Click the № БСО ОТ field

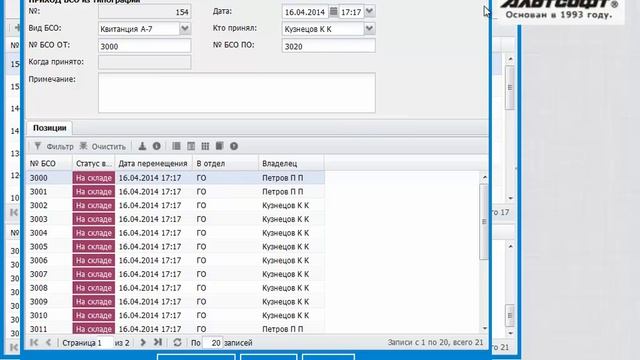coord(144,46)
